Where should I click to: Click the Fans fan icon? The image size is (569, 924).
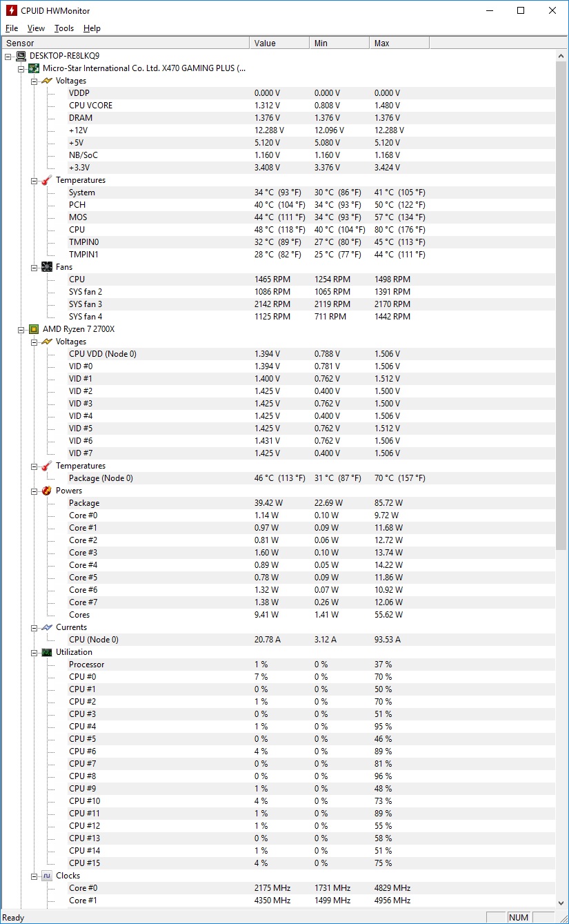tap(47, 267)
